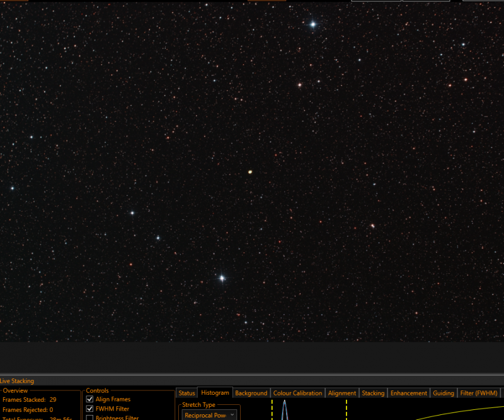Switch to the Stacking tab
The height and width of the screenshot is (420, 504).
[x=373, y=393]
